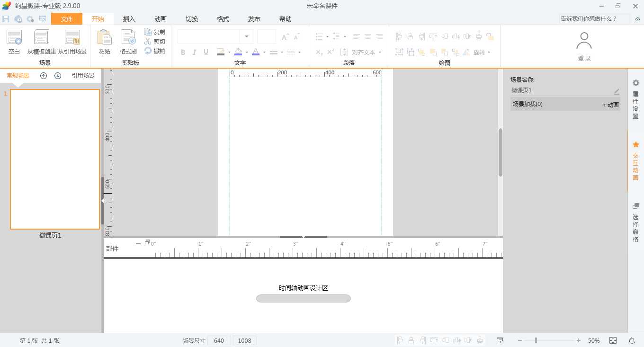Toggle superscript formatting
The height and width of the screenshot is (347, 644).
coord(331,52)
